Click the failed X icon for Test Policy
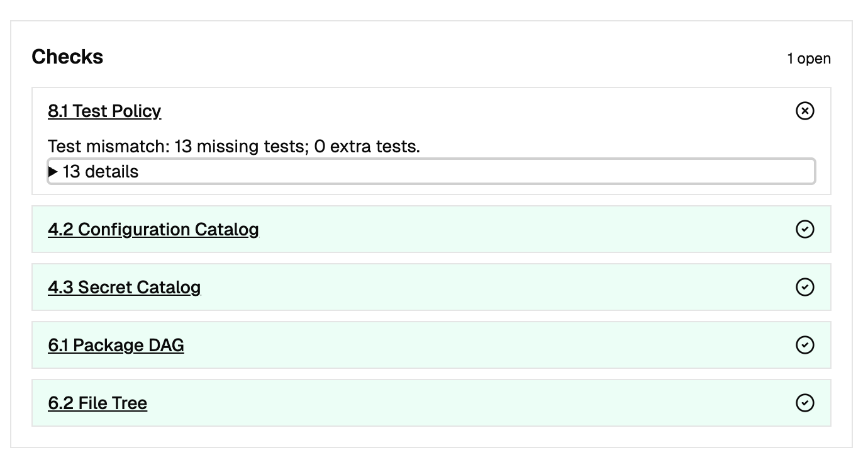Viewport: 868px width, 462px height. (804, 111)
